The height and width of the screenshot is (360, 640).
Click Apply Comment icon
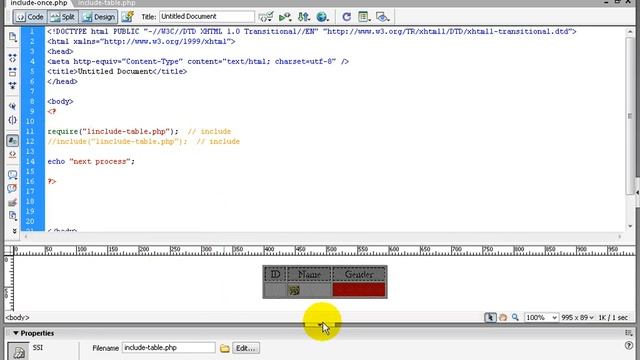[x=13, y=175]
